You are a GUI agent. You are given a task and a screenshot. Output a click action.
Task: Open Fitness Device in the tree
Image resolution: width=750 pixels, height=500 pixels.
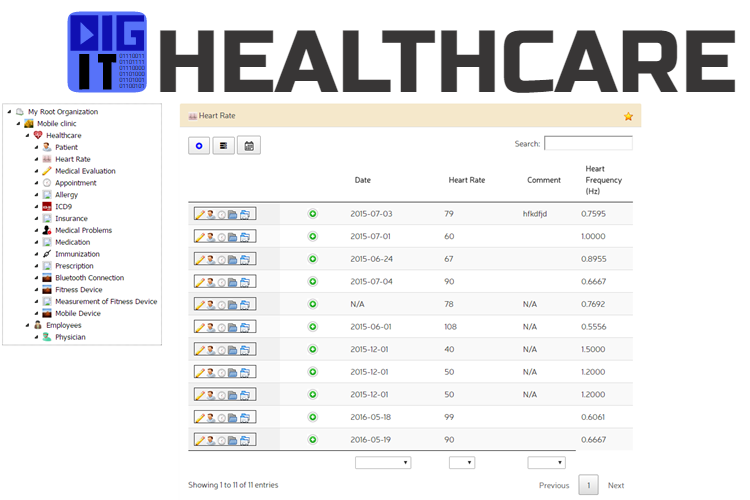pos(78,290)
